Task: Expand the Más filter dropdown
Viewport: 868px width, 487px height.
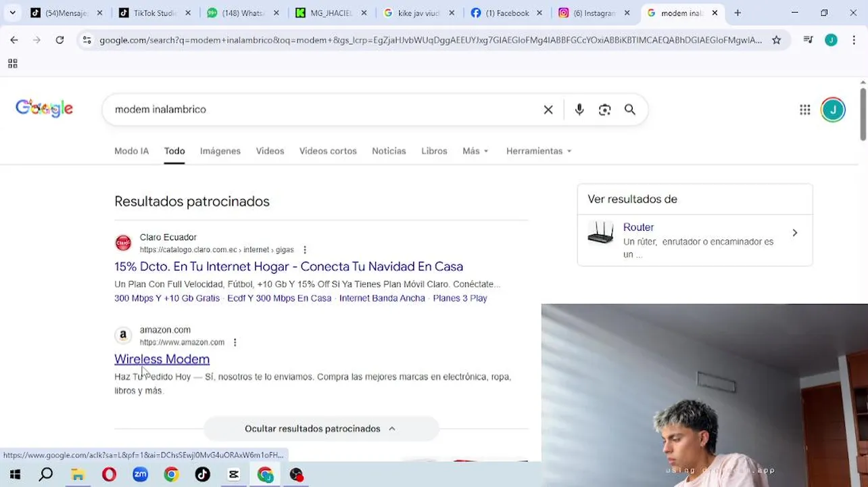Action: coord(475,151)
